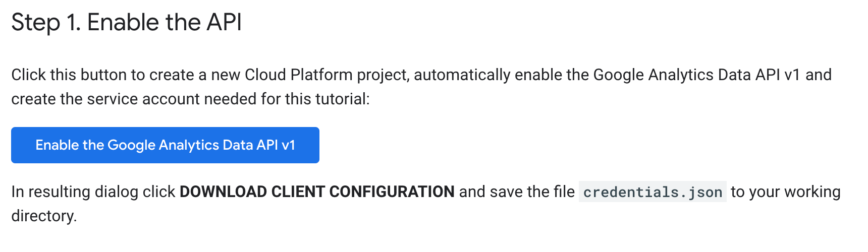Click 'In resulting dialog click' sentence start

(x=93, y=192)
